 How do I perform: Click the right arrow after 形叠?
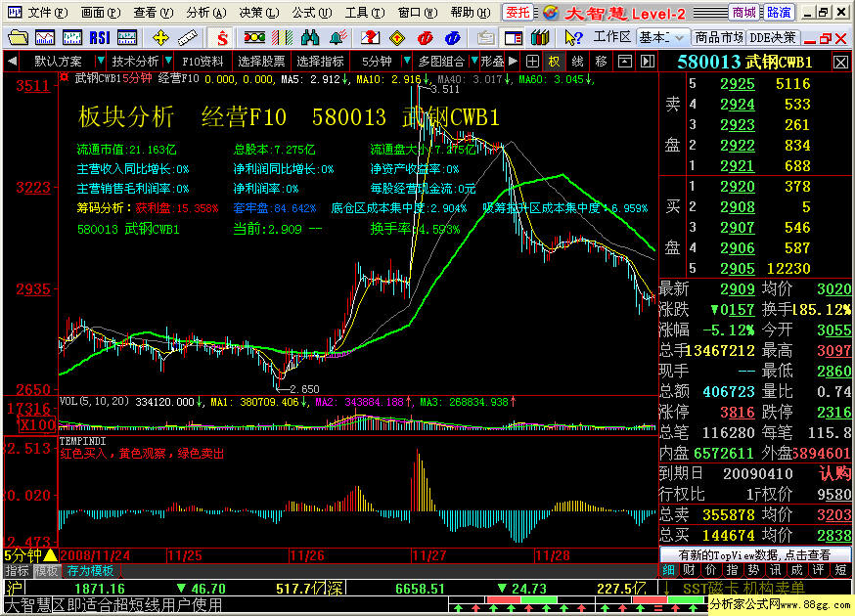click(513, 61)
